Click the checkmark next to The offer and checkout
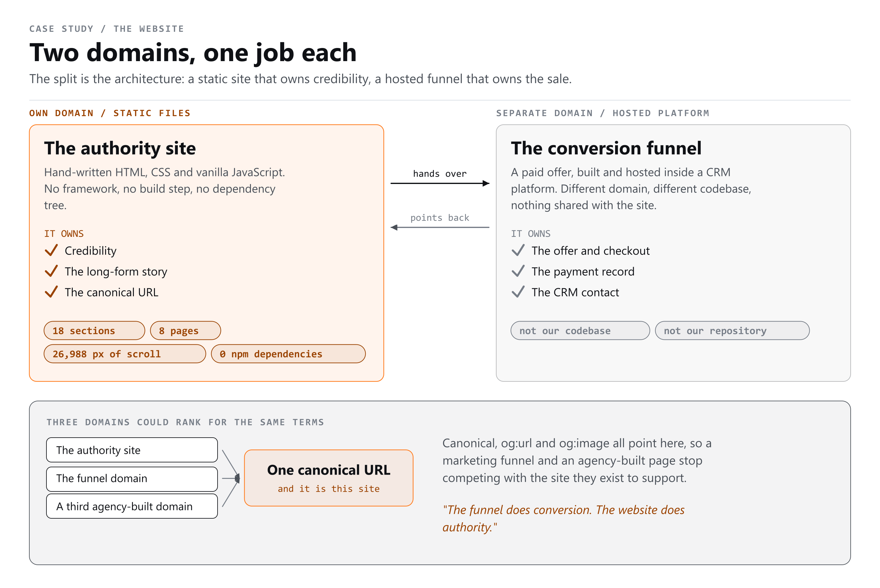 518,250
